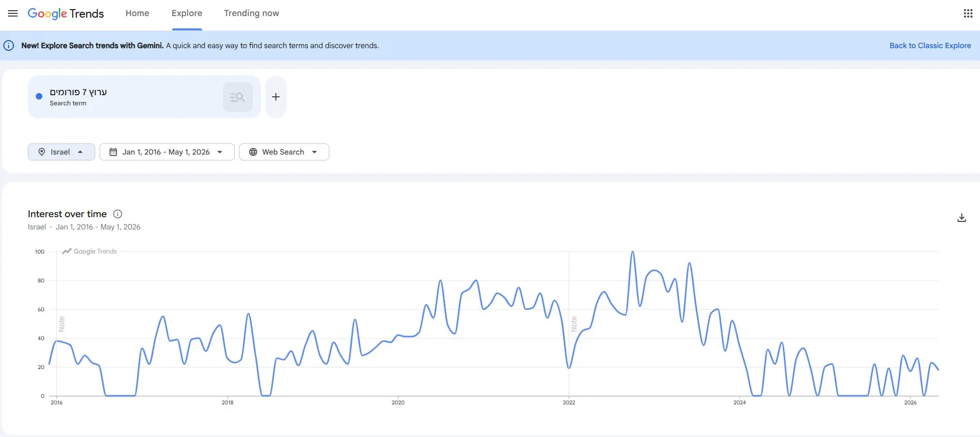Click the blue search term color dot
The height and width of the screenshot is (437, 980).
point(39,96)
